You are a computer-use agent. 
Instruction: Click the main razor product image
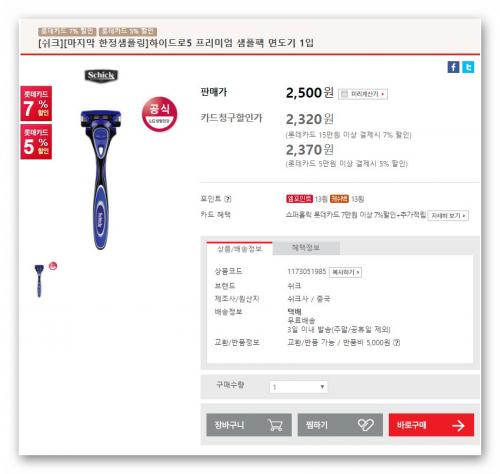[x=101, y=179]
